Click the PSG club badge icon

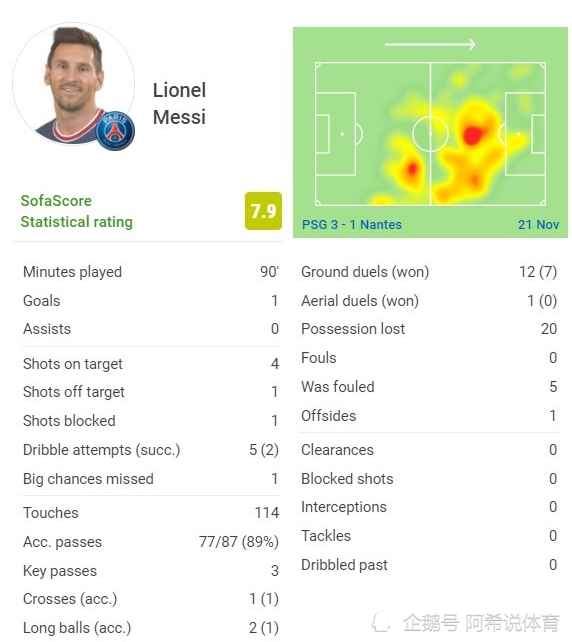click(x=115, y=131)
